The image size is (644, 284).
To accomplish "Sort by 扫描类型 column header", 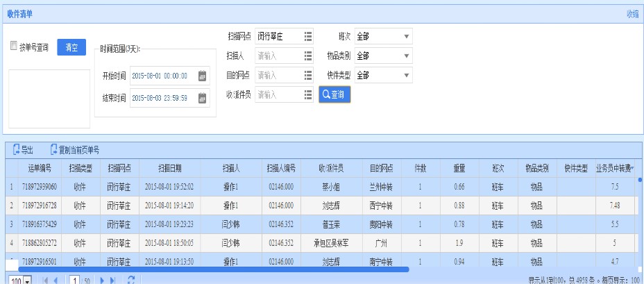I will 80,168.
